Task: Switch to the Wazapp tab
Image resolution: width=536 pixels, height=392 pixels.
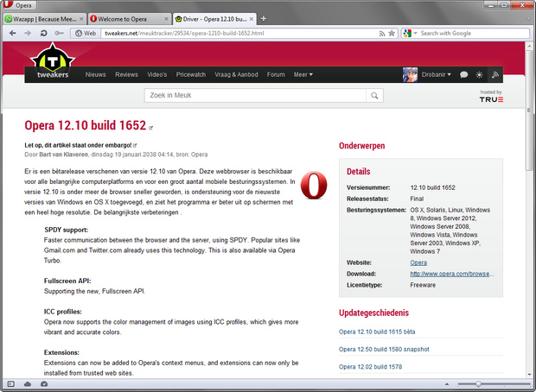Action: [x=44, y=19]
